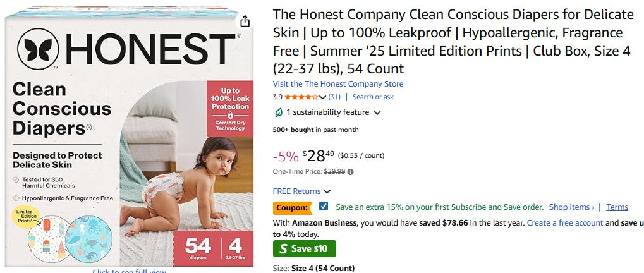Click the green Save $10 badge

[x=305, y=248]
